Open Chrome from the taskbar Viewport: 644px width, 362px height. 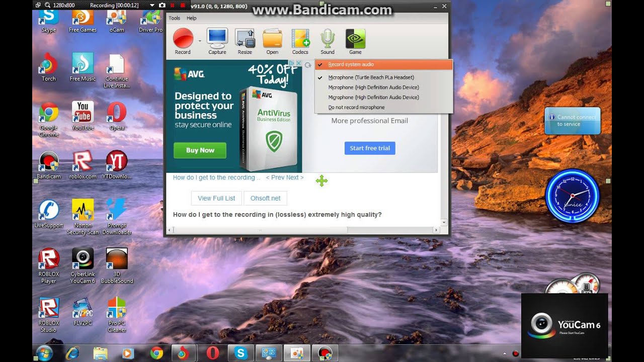coord(156,353)
